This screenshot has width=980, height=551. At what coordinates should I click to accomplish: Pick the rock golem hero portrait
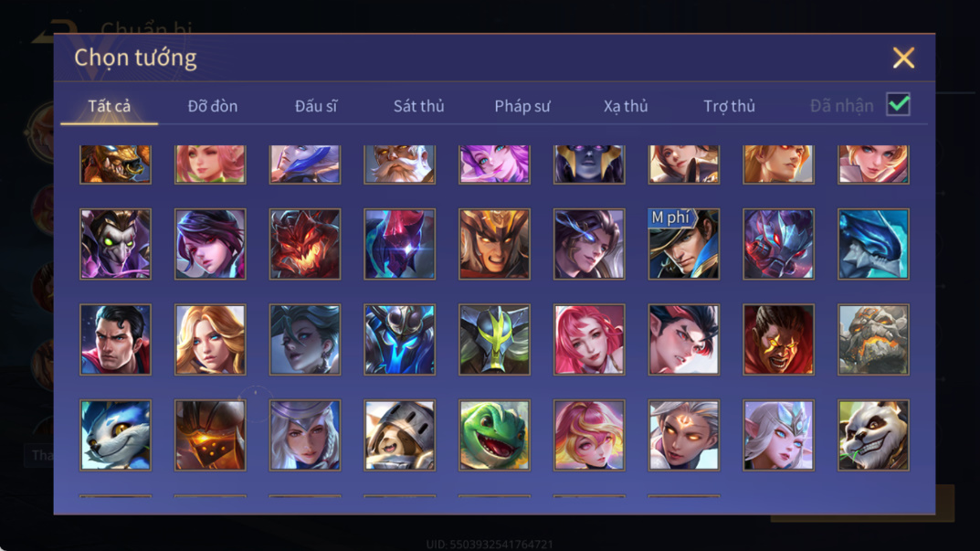point(873,340)
